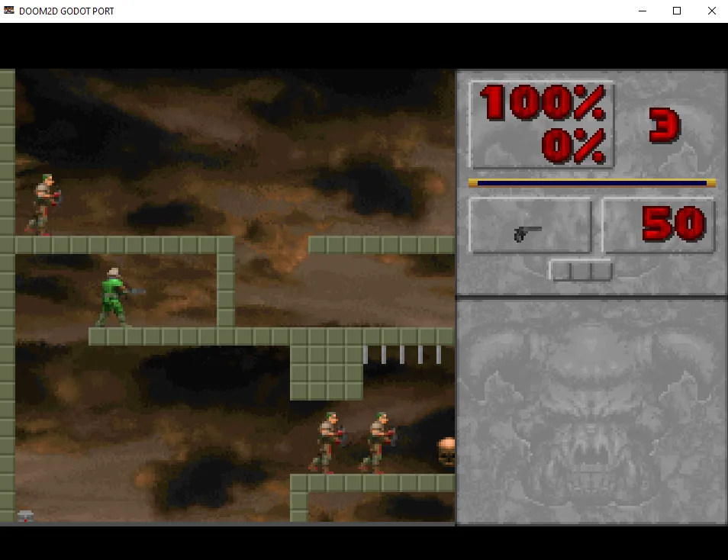
Task: Click the blue and yellow status bar
Action: 592,183
